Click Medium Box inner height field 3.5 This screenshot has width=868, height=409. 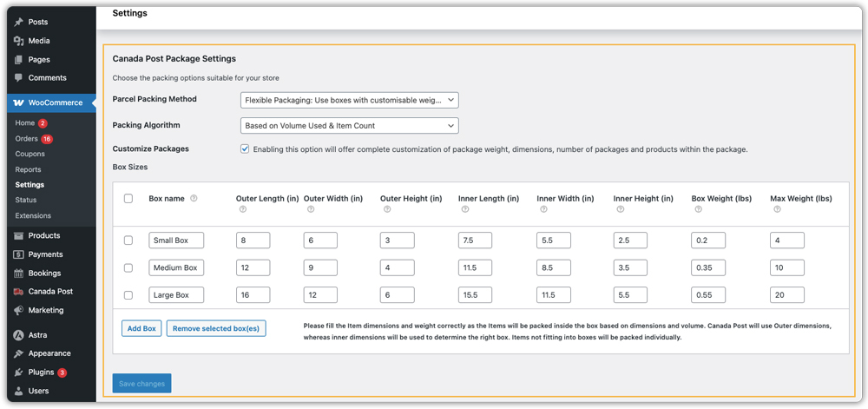click(630, 267)
